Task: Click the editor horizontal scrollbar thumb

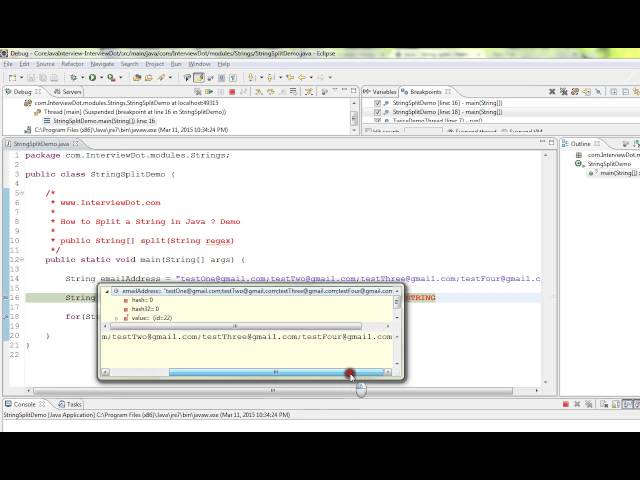Action: pos(273,391)
